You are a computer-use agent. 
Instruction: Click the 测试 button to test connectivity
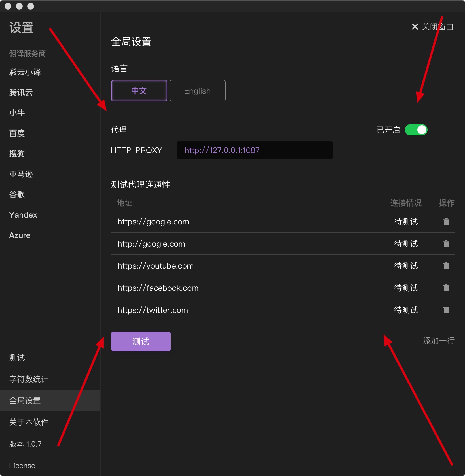pos(141,341)
